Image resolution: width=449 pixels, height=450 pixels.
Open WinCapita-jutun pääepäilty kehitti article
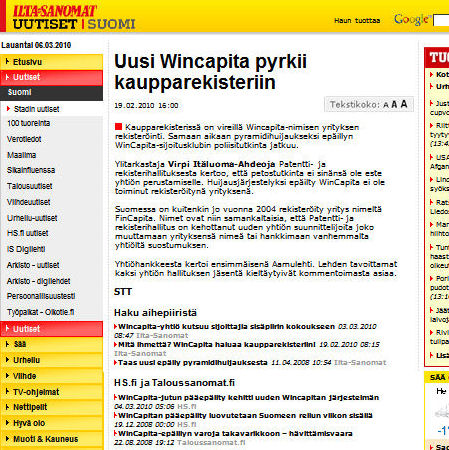pyautogui.click(x=248, y=398)
